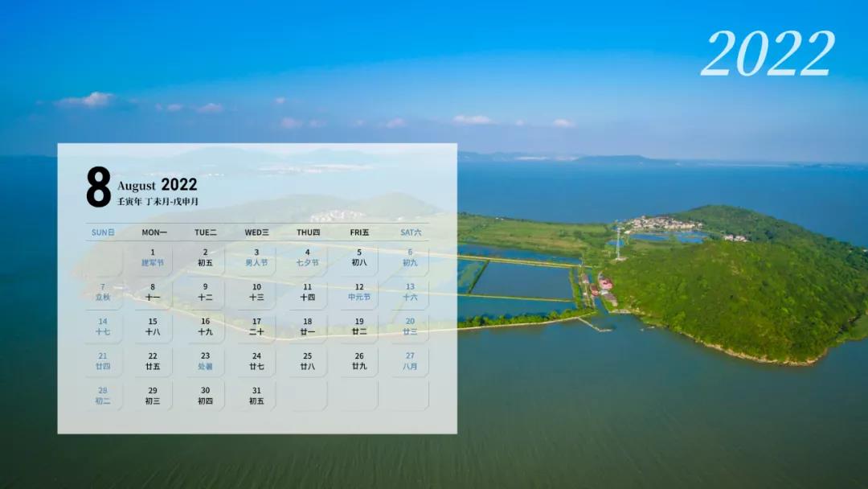Click the August 1 建军节 date cell
Screen dimensions: 868x489
(153, 257)
